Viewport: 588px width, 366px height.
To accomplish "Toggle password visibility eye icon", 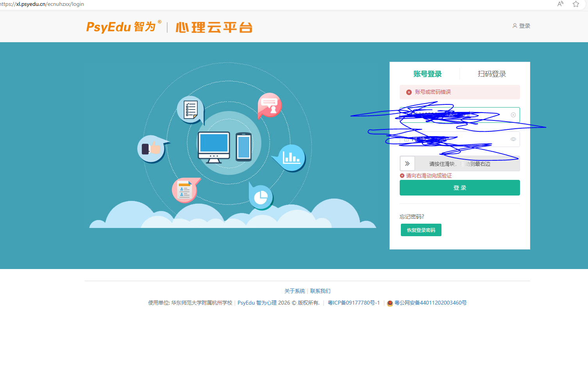I will [513, 139].
